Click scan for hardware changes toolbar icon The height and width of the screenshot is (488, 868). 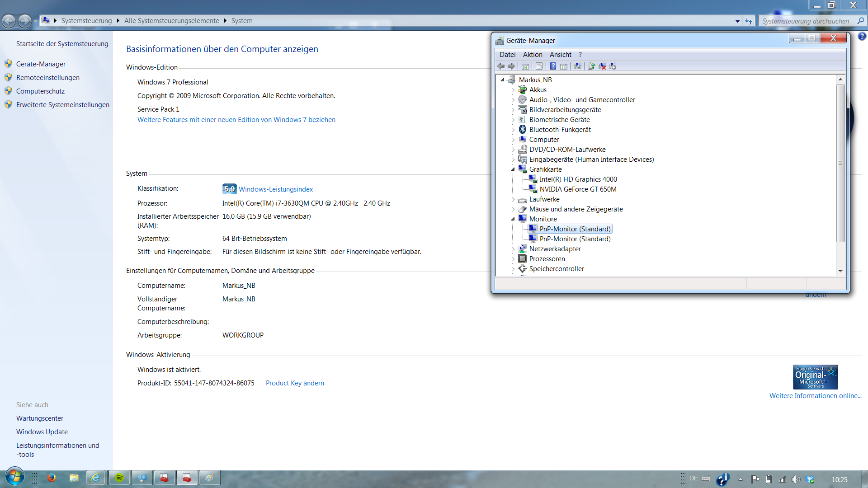(578, 66)
